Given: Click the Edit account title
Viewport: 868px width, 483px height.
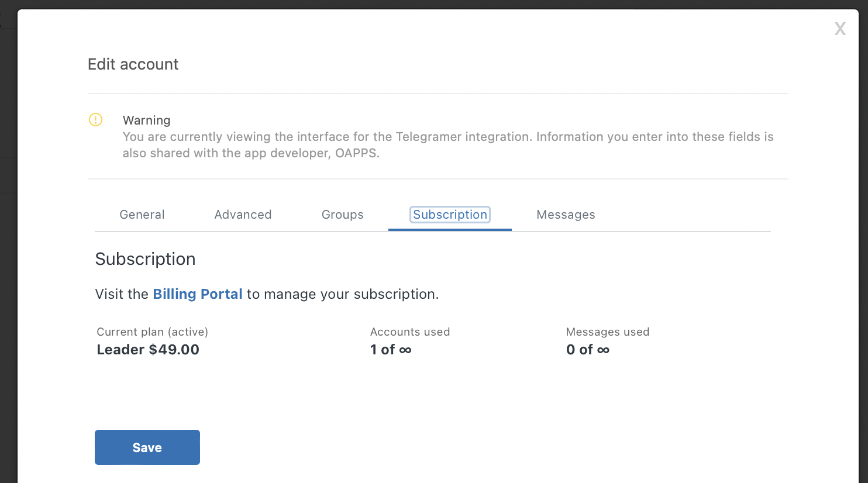Looking at the screenshot, I should click(x=133, y=64).
